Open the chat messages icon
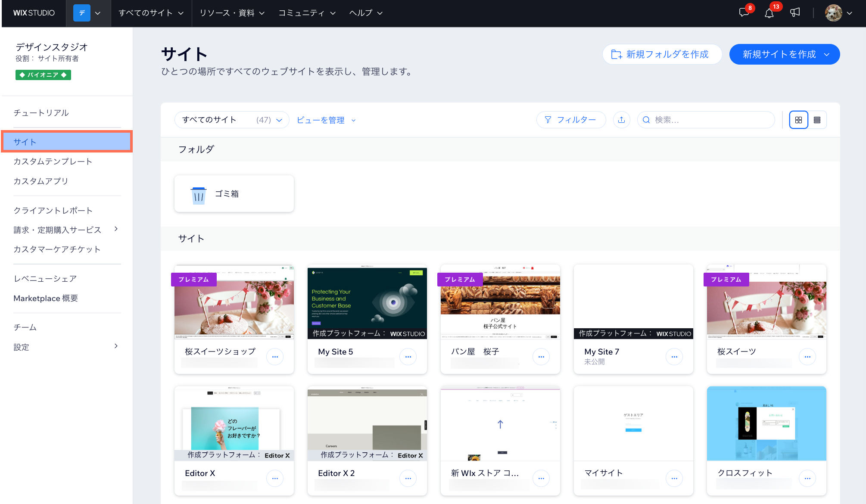Image resolution: width=866 pixels, height=504 pixels. (x=744, y=13)
